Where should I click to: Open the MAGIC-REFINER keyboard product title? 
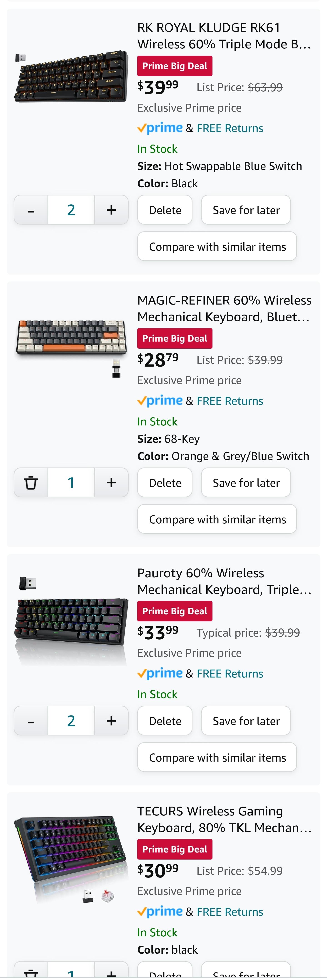pyautogui.click(x=224, y=308)
